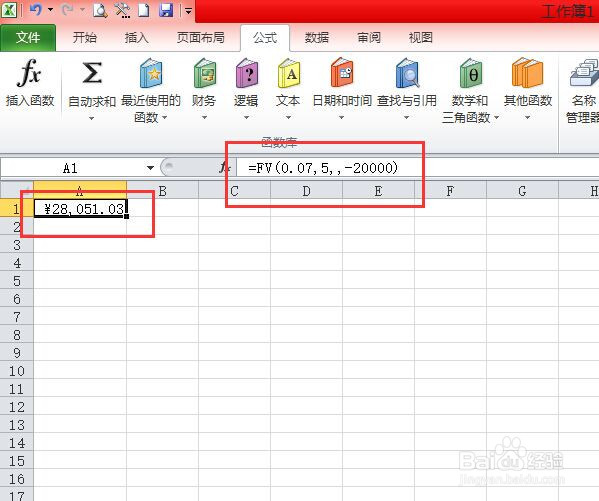Expand the 日期和时间 dropdown arrow
599x501 pixels.
tap(342, 118)
